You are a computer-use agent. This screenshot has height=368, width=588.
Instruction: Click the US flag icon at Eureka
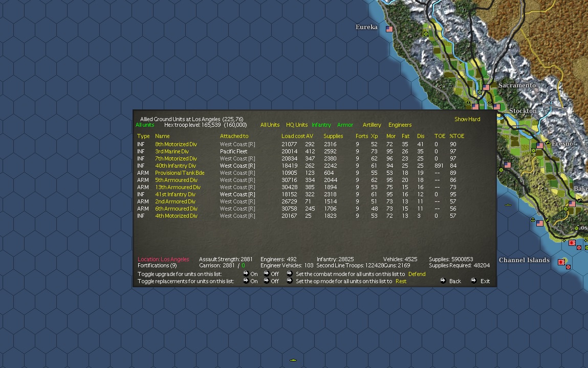point(389,29)
